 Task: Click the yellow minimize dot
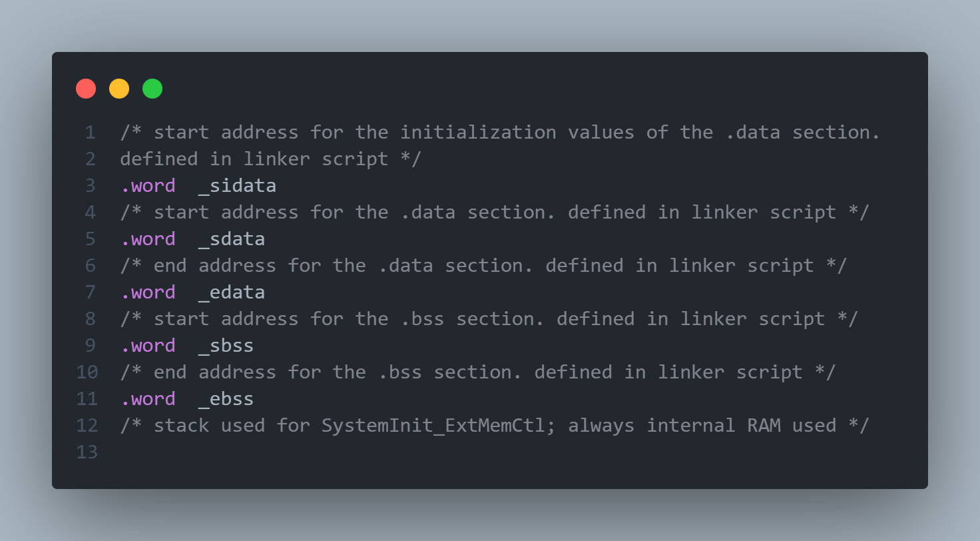click(x=119, y=89)
